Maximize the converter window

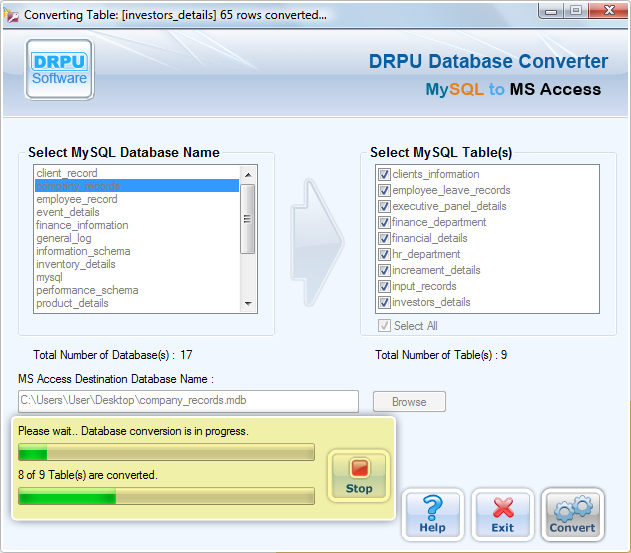(576, 10)
